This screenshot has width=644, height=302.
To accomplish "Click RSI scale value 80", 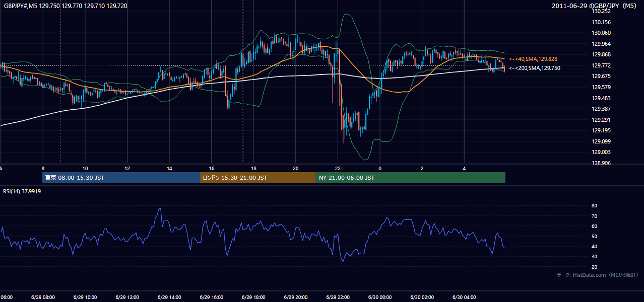I will tap(594, 206).
